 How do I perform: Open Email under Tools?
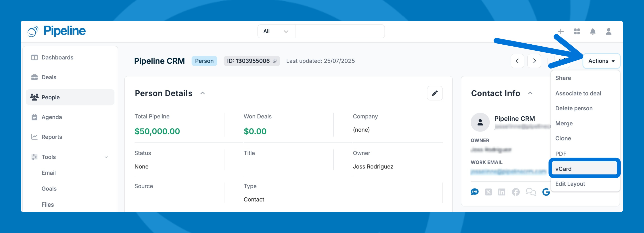49,173
